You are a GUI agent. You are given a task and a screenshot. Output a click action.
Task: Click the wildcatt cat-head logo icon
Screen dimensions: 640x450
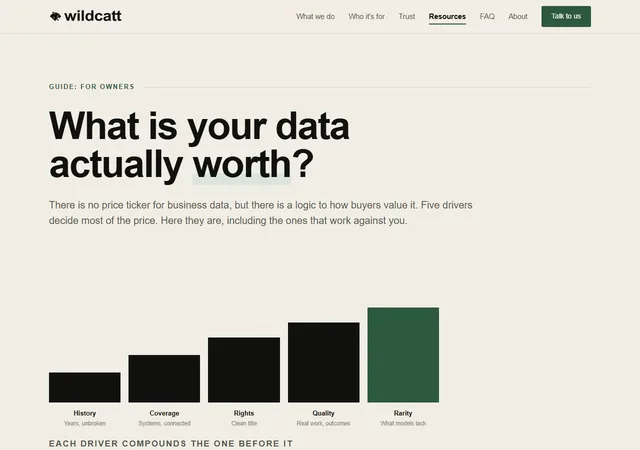55,16
